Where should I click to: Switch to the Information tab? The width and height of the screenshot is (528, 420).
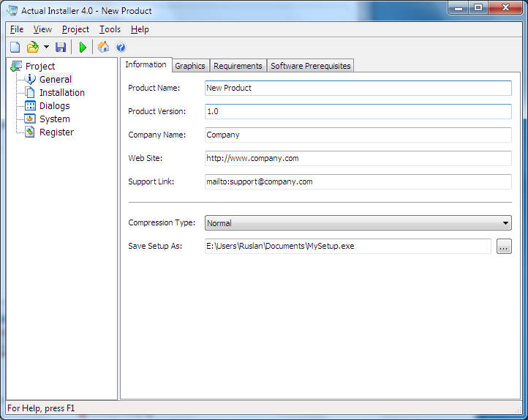coord(146,64)
